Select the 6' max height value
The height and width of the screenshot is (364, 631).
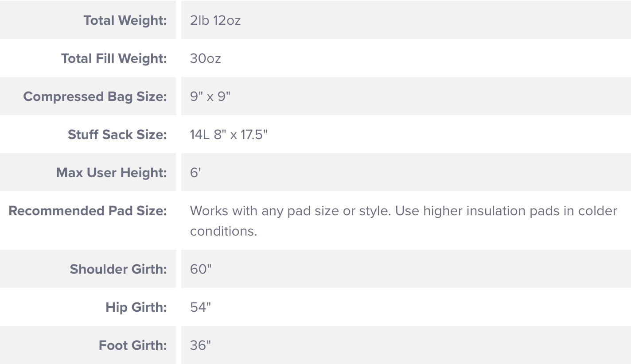point(195,173)
